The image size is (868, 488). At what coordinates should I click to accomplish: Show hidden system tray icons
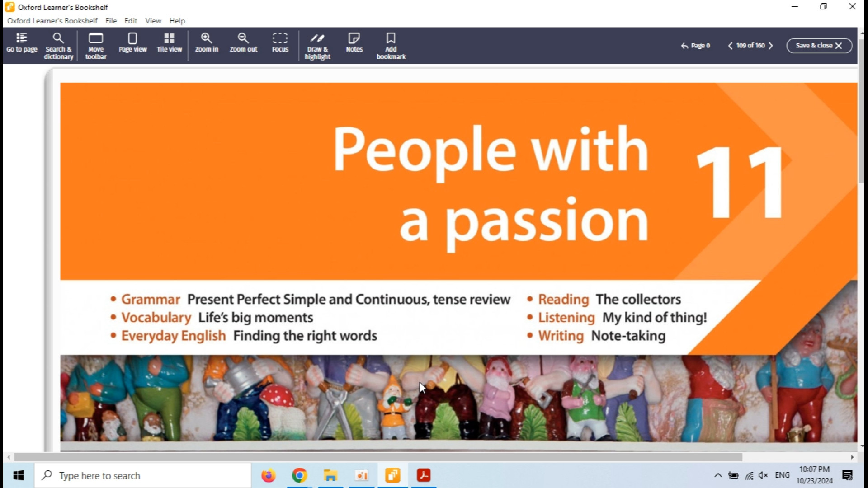pyautogui.click(x=717, y=475)
